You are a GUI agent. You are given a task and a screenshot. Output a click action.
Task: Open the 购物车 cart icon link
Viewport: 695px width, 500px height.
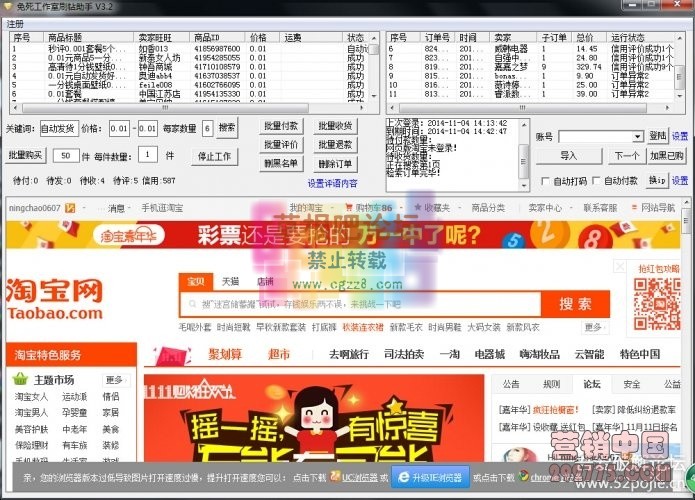click(x=369, y=208)
